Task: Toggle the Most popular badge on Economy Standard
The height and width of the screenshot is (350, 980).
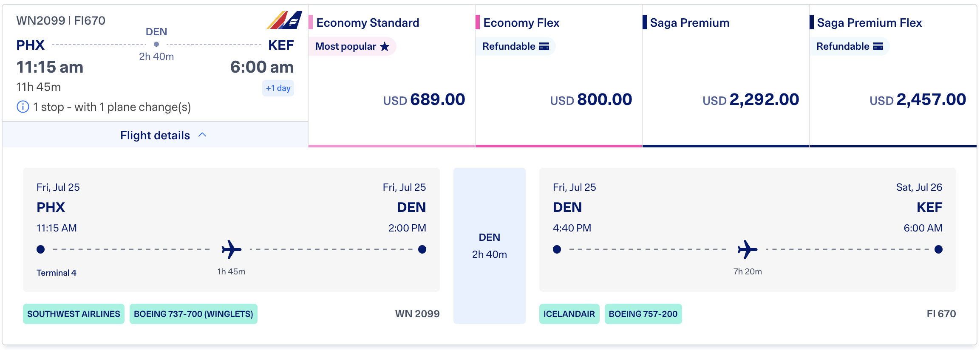Action: pos(353,46)
